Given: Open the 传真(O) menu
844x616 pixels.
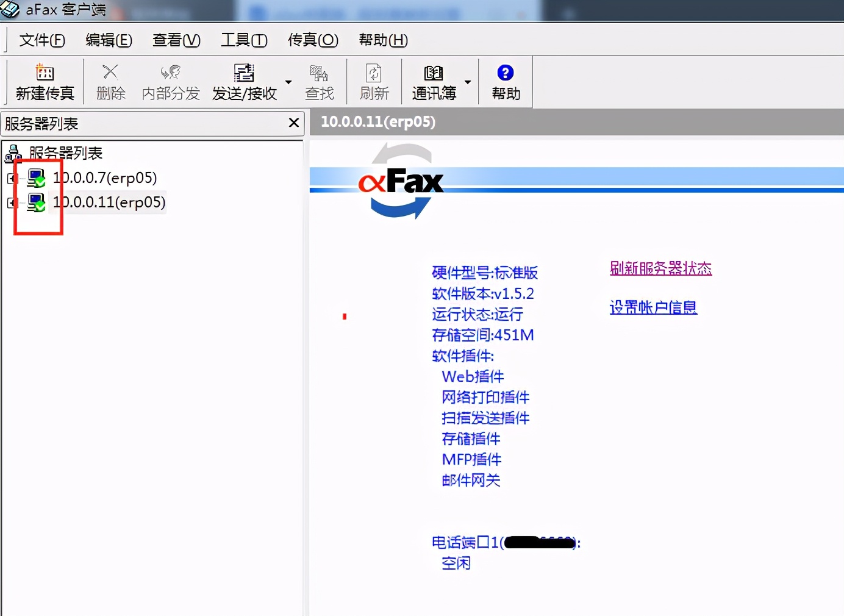Looking at the screenshot, I should [x=313, y=40].
